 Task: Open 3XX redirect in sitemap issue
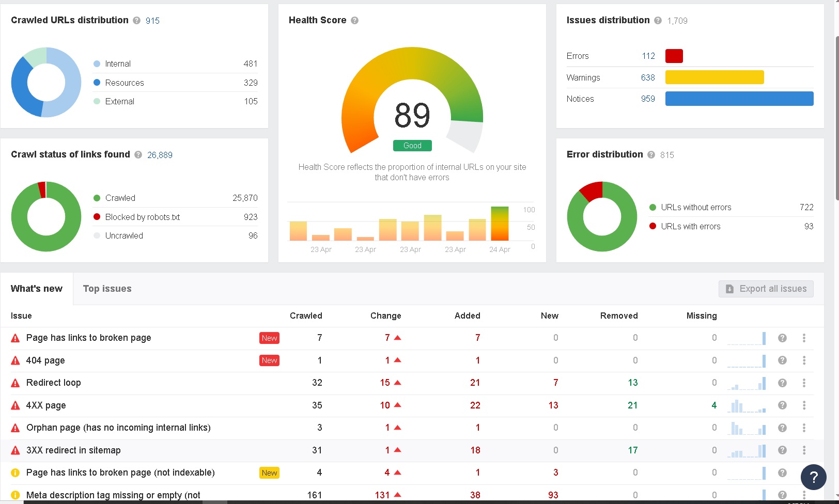73,450
